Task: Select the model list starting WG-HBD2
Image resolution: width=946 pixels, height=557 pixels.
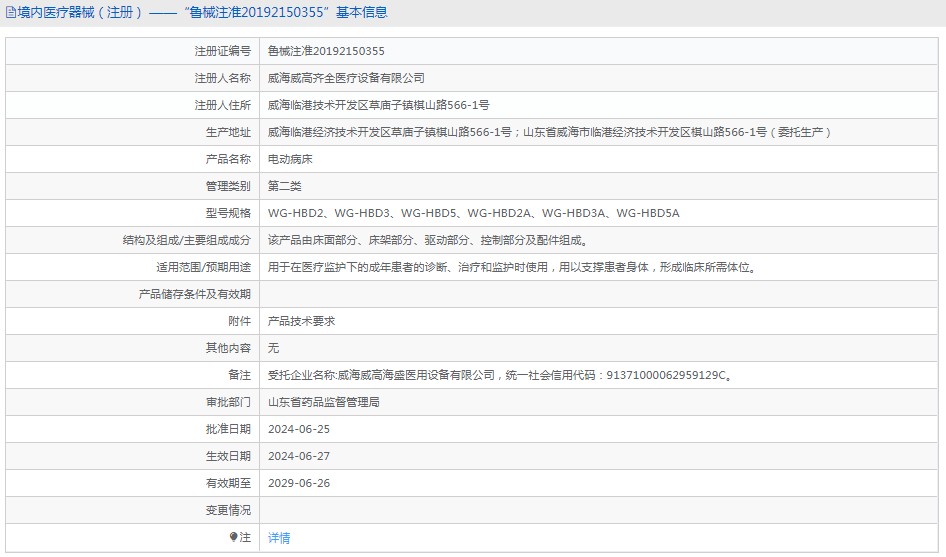Action: coord(474,213)
